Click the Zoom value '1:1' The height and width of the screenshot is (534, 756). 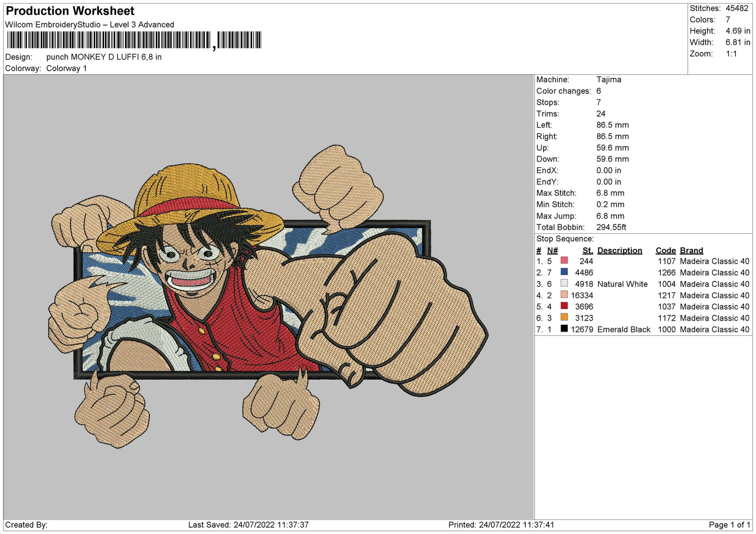coord(731,54)
